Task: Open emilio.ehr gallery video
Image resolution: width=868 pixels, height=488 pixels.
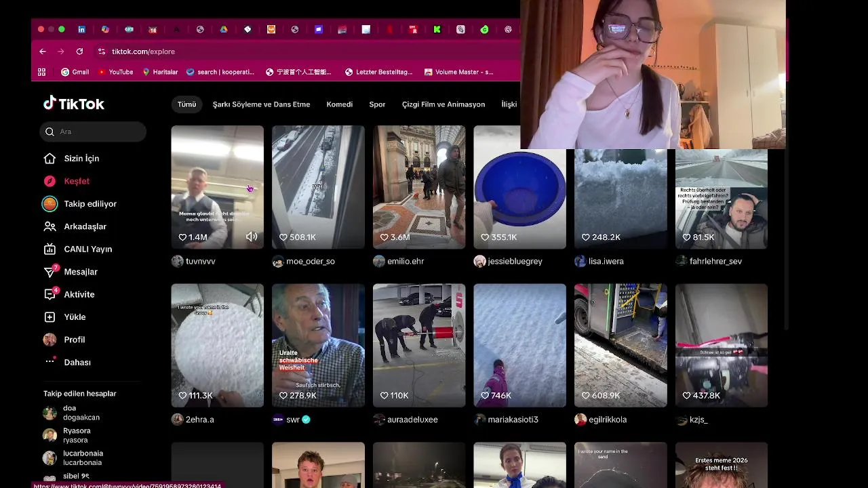Action: (x=419, y=187)
